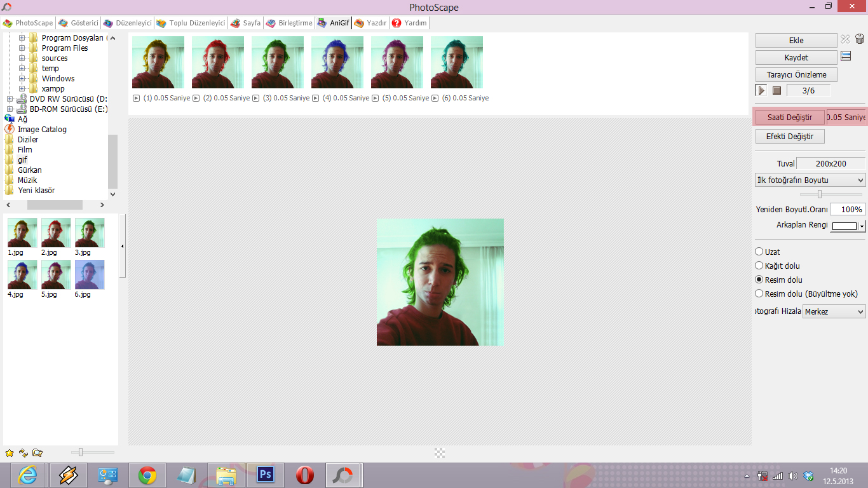868x488 pixels.
Task: Click the play icon under frame (1)
Action: (137, 98)
